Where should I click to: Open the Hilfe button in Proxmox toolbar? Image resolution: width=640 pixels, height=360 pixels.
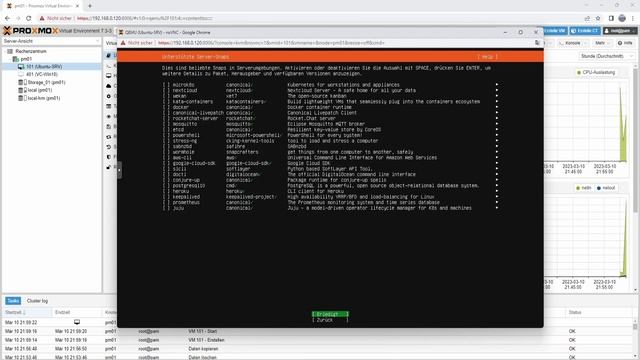(x=625, y=43)
